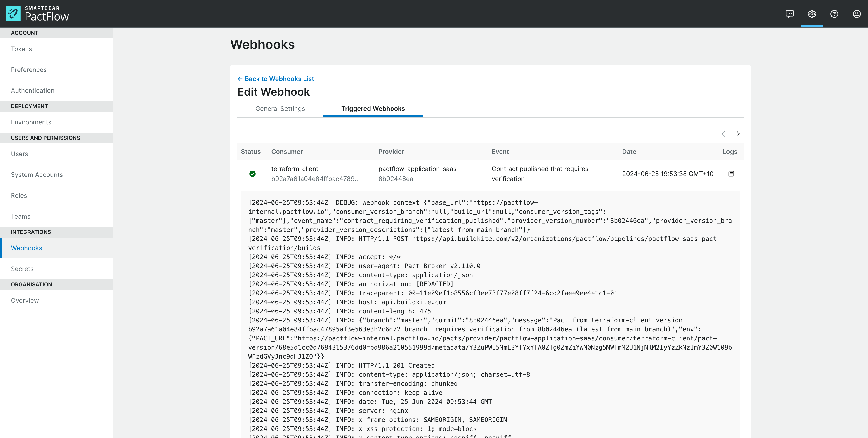Open the settings gear in the top bar
This screenshot has height=438, width=868.
(812, 14)
